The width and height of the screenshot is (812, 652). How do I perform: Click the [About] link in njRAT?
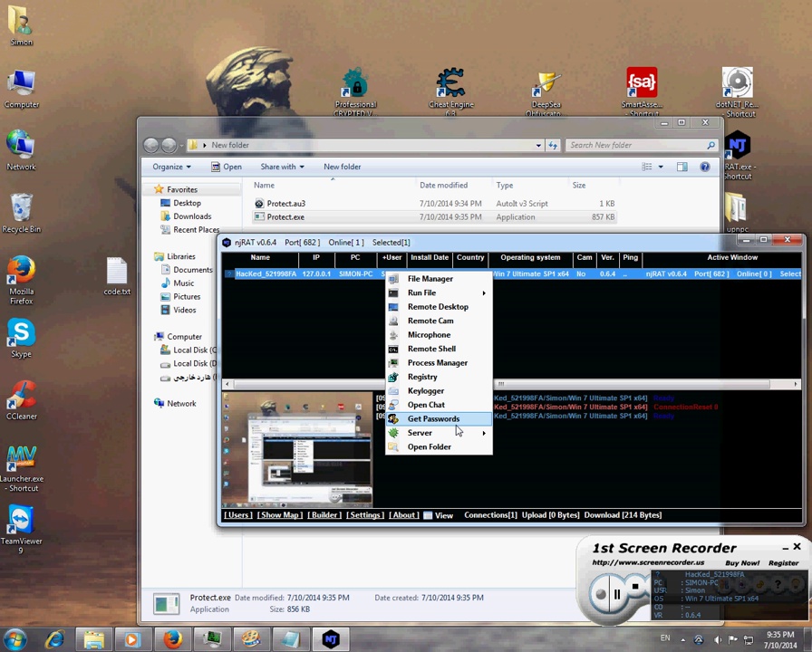[x=403, y=515]
